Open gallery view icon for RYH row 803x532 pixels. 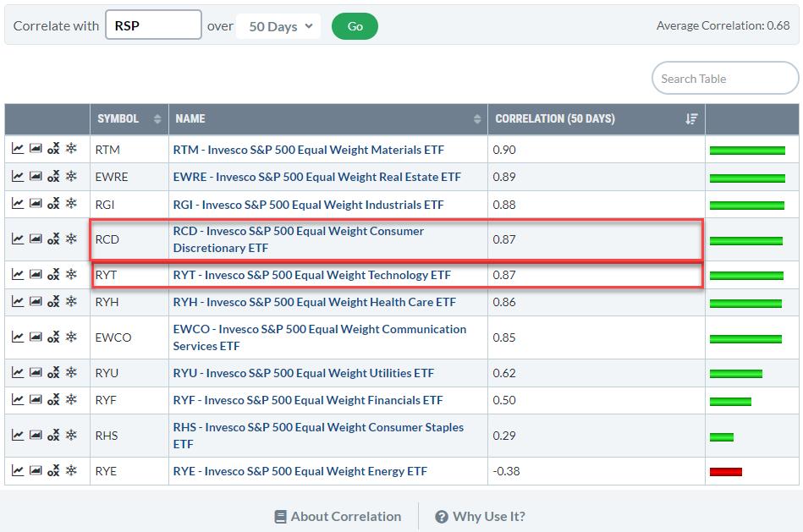36,302
